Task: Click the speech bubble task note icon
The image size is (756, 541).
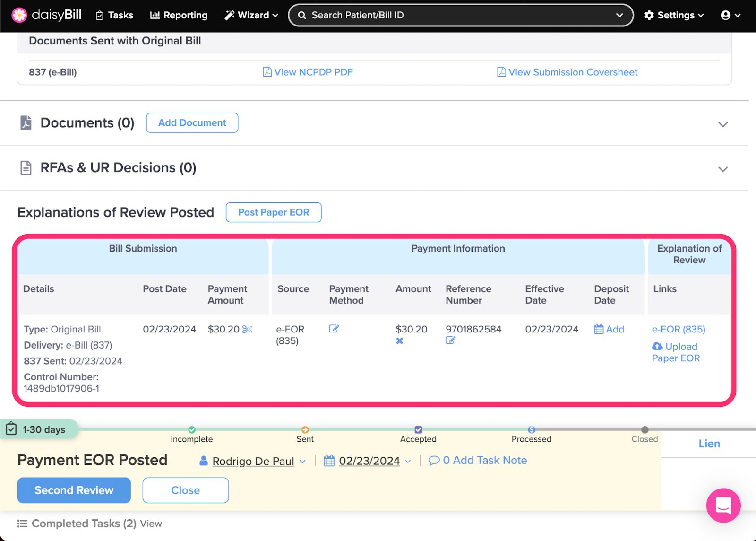Action: (434, 461)
